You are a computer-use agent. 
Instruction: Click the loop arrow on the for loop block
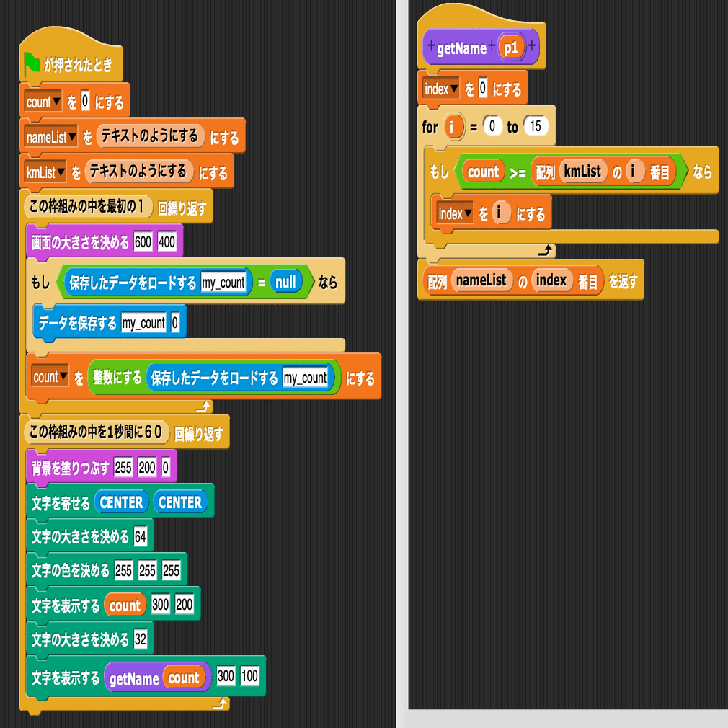(548, 250)
